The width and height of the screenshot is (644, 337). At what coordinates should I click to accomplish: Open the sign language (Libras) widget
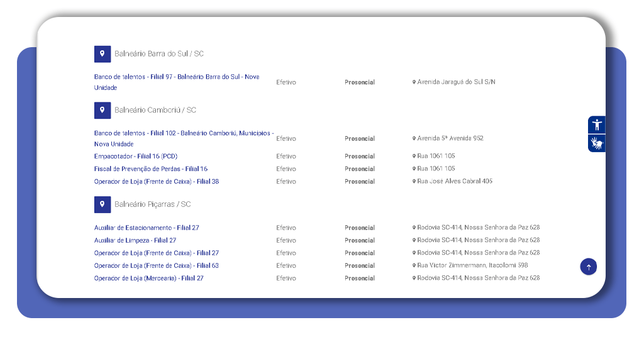coord(596,143)
